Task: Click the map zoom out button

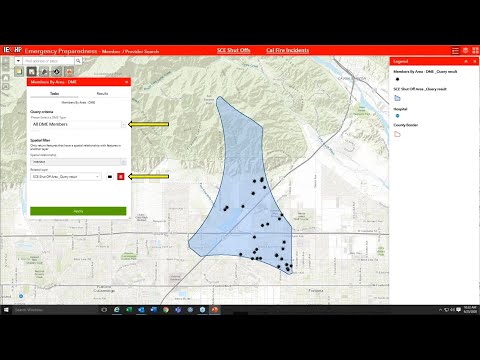Action: pos(6,68)
